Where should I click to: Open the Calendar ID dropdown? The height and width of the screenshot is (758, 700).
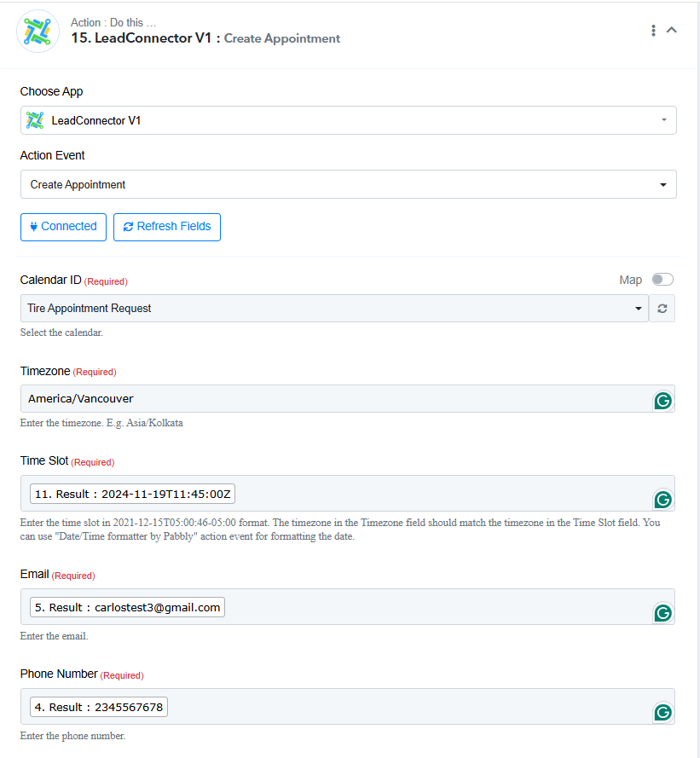click(334, 309)
